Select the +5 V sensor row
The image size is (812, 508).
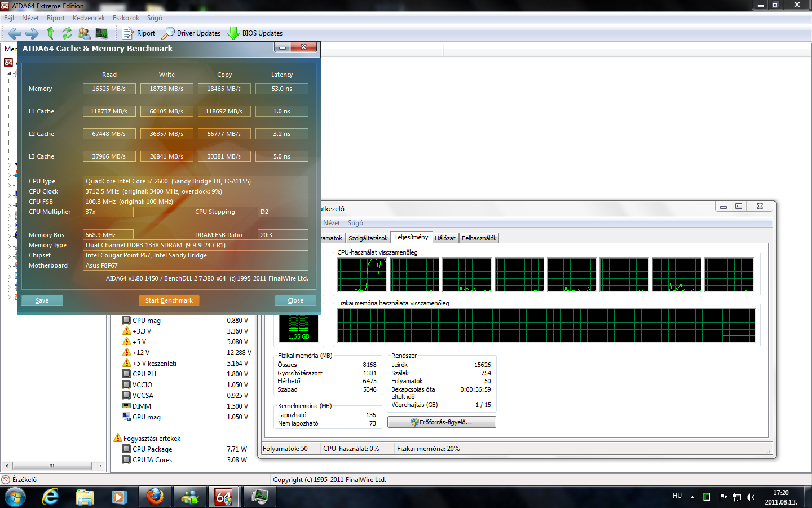186,342
